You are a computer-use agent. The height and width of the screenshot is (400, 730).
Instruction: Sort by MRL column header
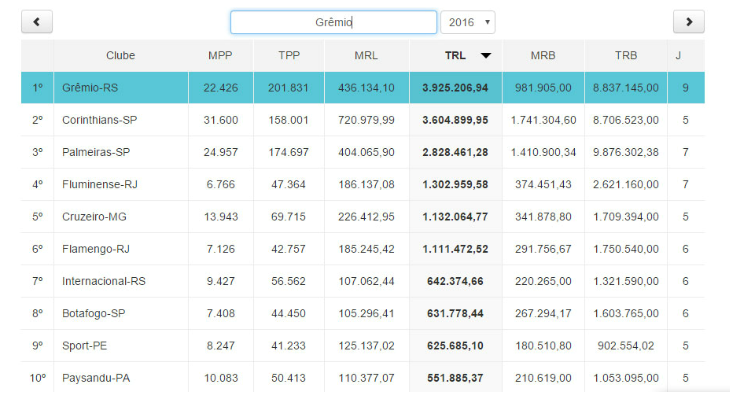(366, 56)
